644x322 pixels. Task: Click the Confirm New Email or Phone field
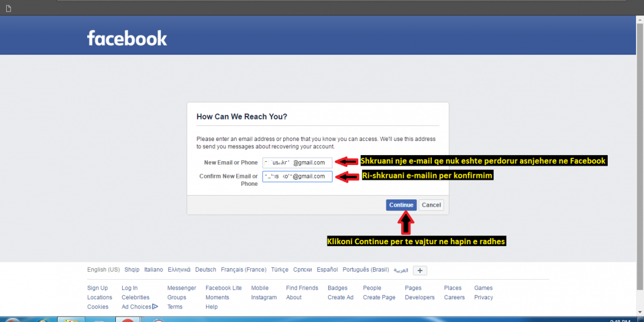[x=297, y=177]
